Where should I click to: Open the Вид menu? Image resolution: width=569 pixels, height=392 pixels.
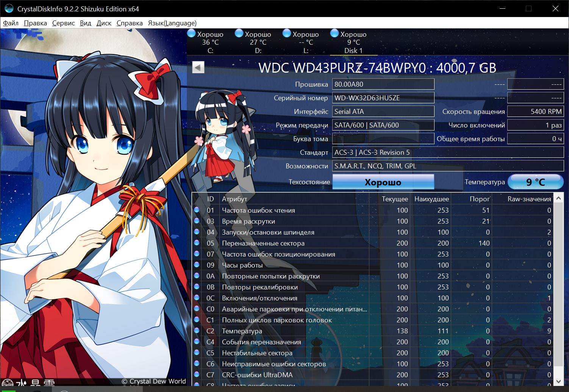[86, 23]
